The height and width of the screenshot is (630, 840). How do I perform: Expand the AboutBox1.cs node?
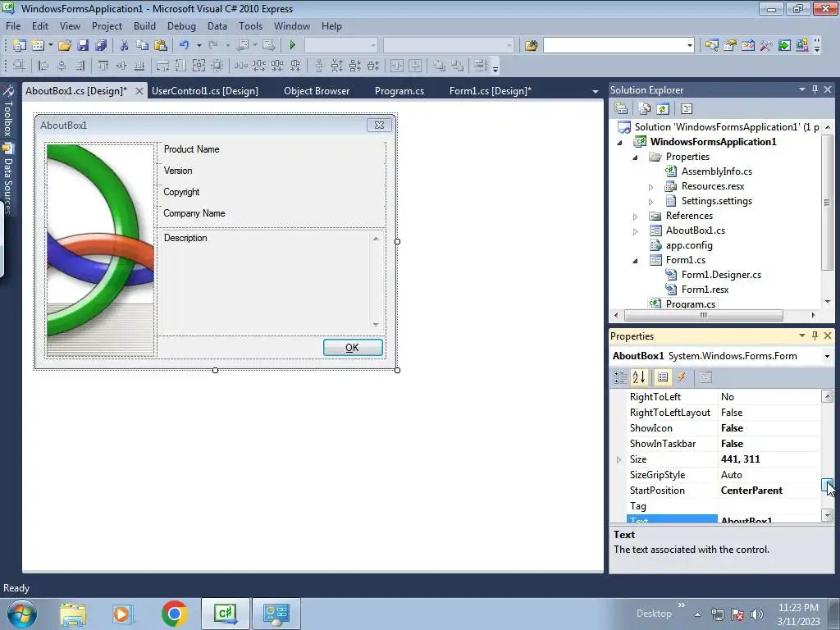click(x=636, y=231)
